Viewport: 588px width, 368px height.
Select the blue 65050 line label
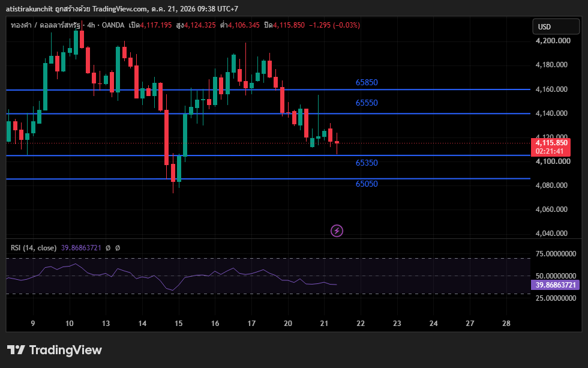[367, 184]
